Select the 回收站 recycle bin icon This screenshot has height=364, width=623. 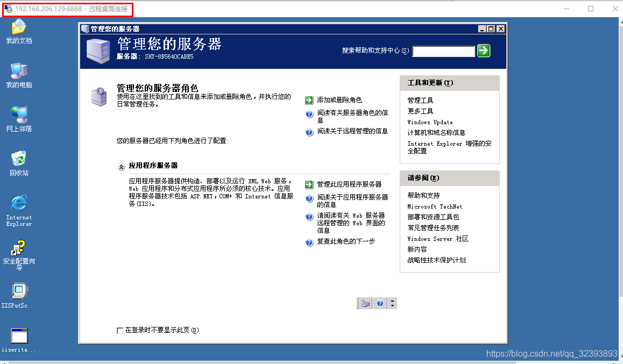[19, 163]
